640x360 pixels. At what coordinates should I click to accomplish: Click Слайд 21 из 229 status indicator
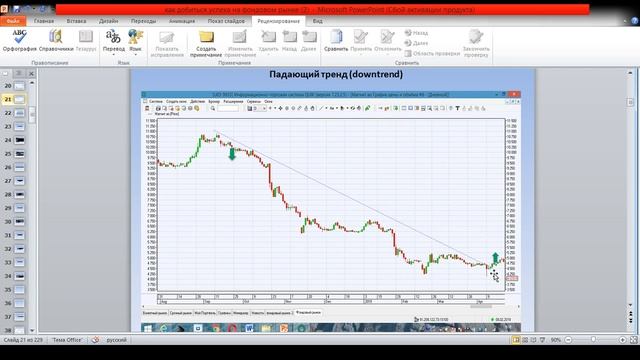click(x=23, y=340)
